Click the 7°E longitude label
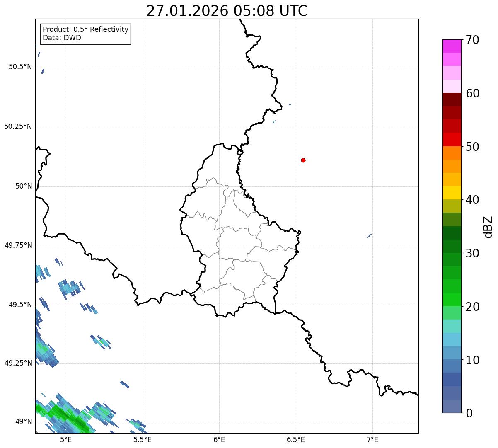Image resolution: width=498 pixels, height=448 pixels. pos(372,440)
